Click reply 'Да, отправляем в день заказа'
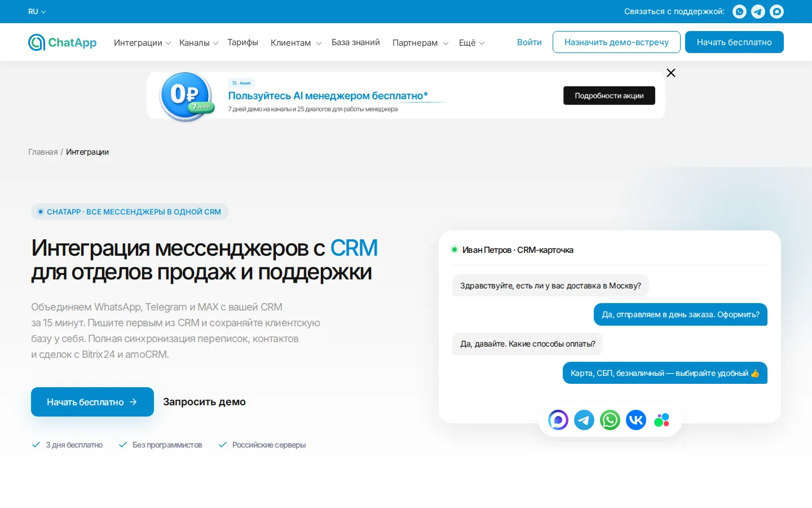Viewport: 812px width, 508px height. 681,314
